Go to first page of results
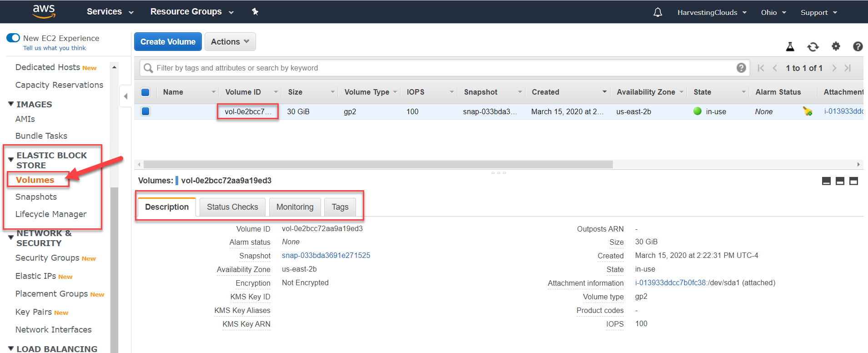Image resolution: width=868 pixels, height=353 pixels. pyautogui.click(x=761, y=68)
